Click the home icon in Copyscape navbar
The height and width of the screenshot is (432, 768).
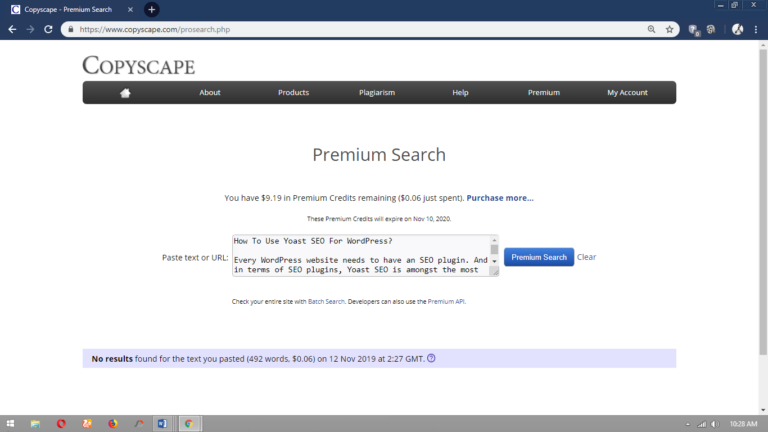tap(125, 93)
